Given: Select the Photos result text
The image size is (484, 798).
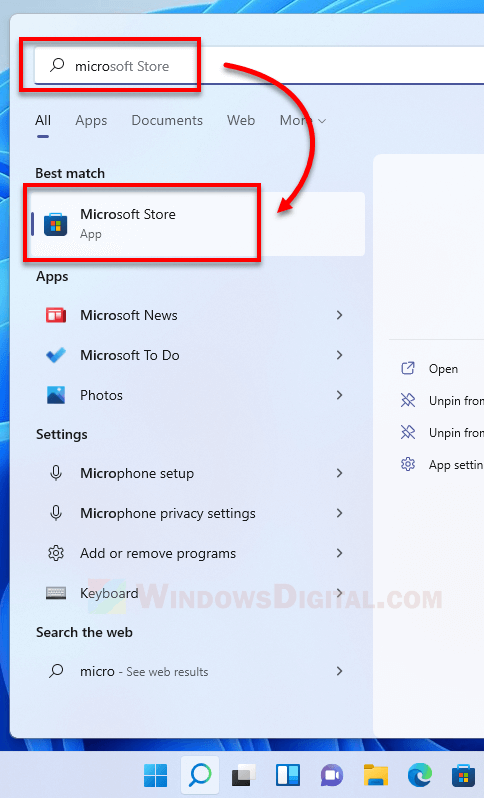Looking at the screenshot, I should pos(101,395).
